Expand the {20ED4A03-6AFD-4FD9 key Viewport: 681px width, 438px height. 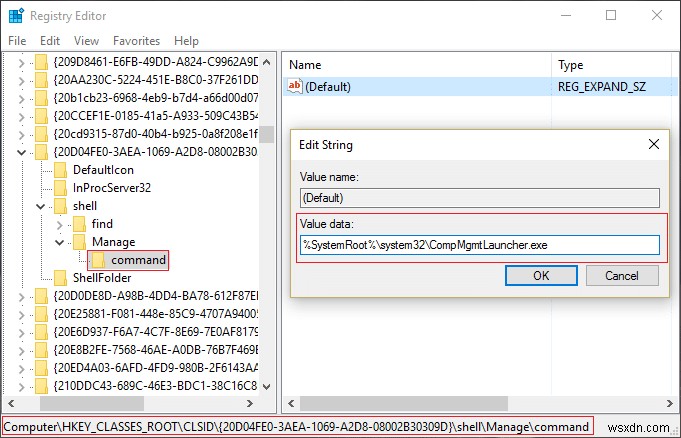click(x=21, y=369)
